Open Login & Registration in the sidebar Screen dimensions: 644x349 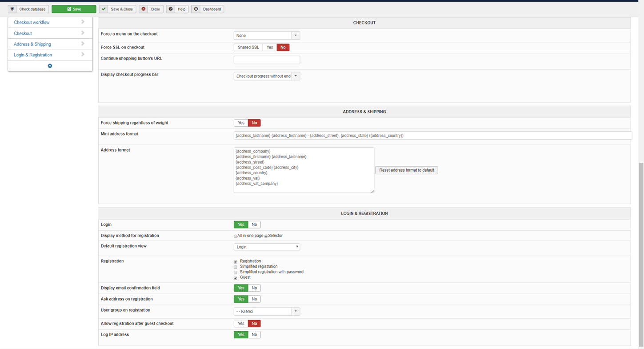click(50, 55)
